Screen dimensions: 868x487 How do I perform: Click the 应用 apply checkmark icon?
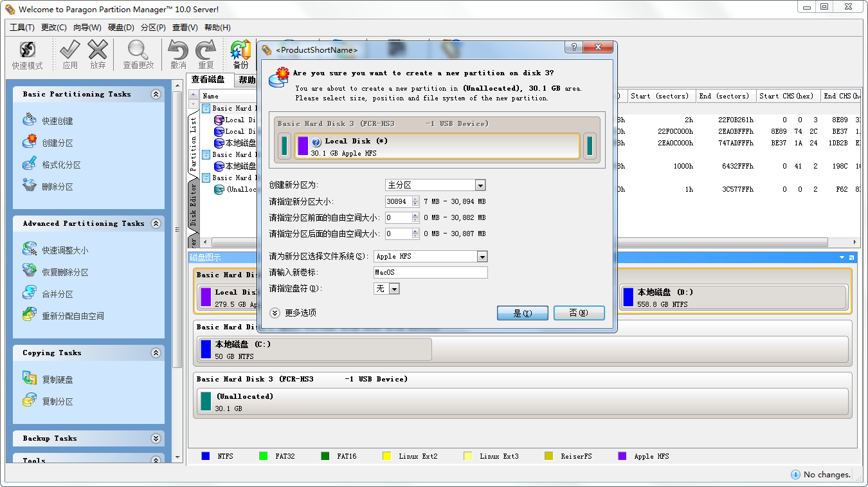pyautogui.click(x=70, y=50)
